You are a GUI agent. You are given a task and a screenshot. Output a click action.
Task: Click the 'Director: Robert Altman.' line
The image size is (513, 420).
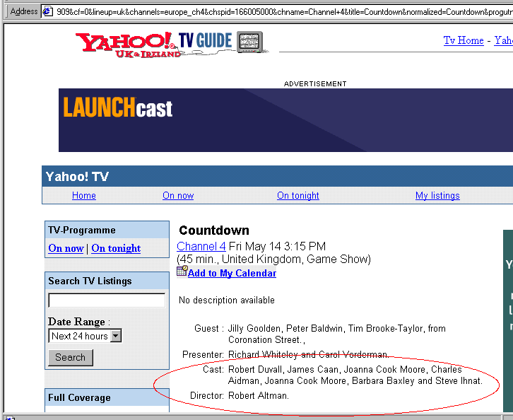tap(239, 396)
